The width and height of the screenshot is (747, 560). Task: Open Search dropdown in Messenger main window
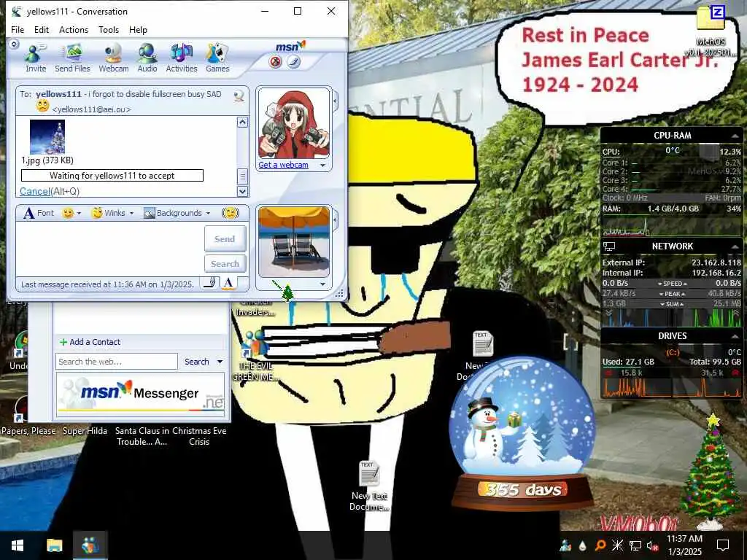[220, 362]
